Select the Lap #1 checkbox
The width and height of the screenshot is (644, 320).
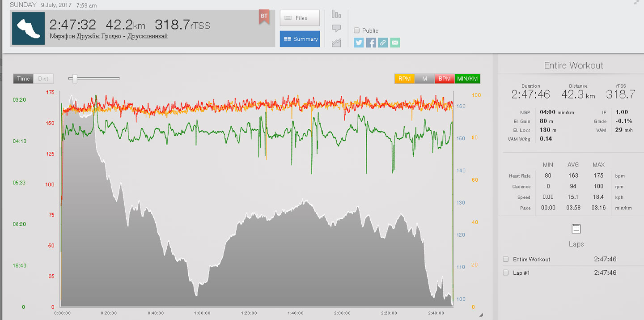506,273
